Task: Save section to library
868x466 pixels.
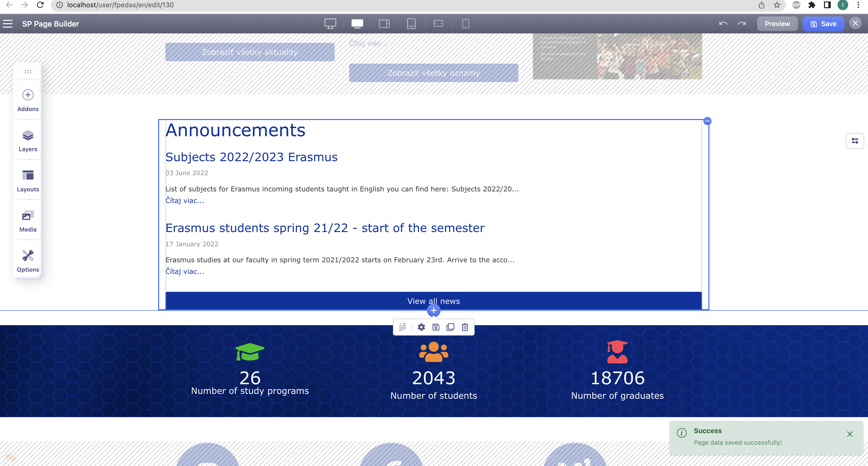Action: coord(436,327)
